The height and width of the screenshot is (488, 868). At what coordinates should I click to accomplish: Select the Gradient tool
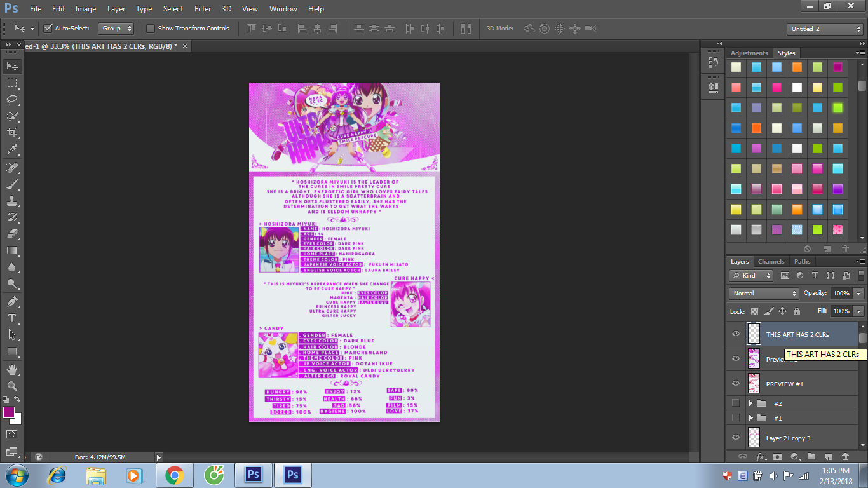coord(12,250)
